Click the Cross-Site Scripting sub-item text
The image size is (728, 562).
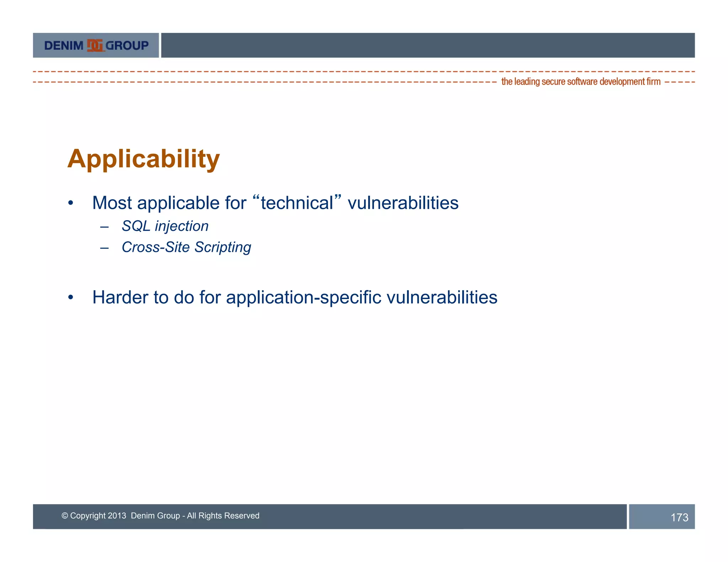pos(186,248)
